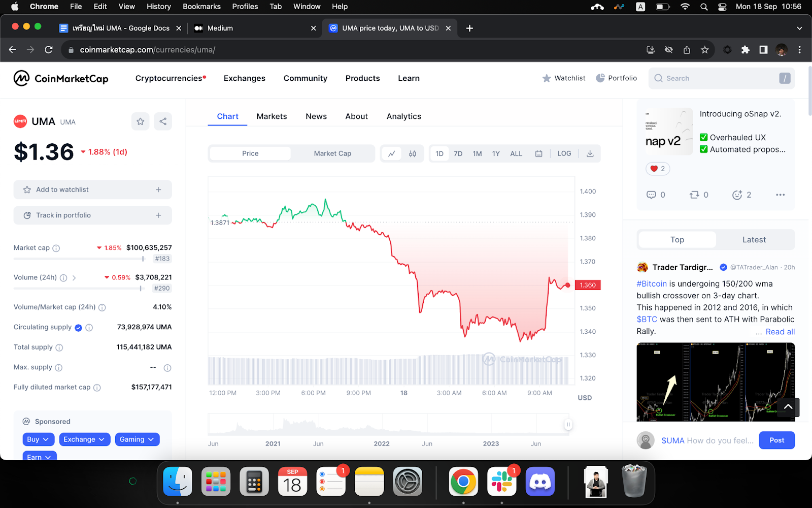The image size is (812, 508).
Task: Show Volume (24h) info tooltip
Action: 63,278
